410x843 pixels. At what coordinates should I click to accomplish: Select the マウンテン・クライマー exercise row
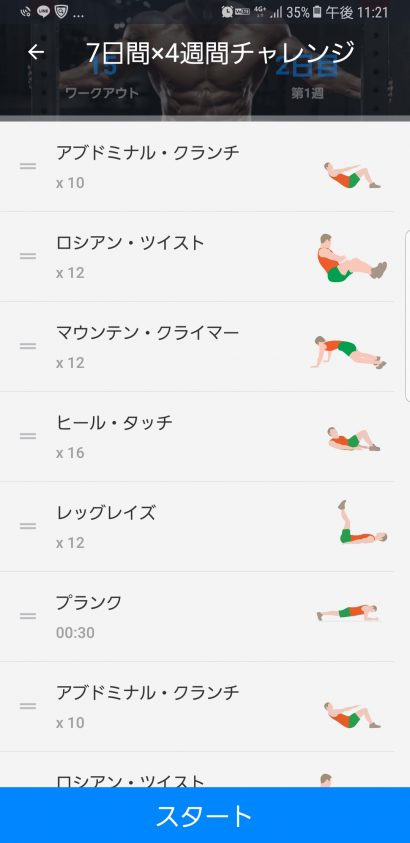point(197,346)
